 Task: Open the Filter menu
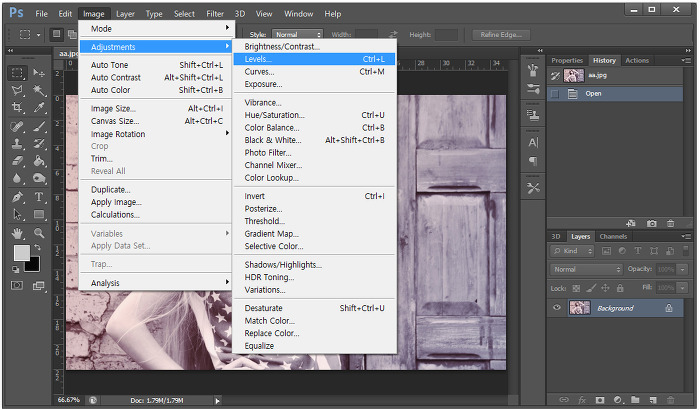click(215, 14)
